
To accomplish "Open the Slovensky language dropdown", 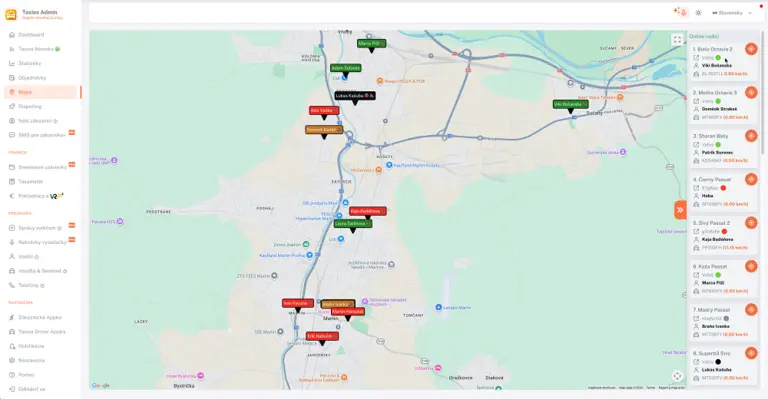I will pyautogui.click(x=731, y=13).
